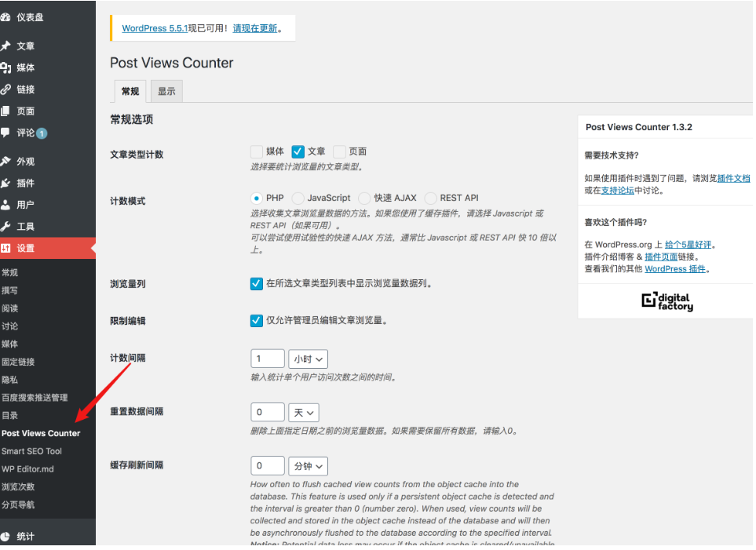Open the 目录 submenu item
Viewport: 756px width, 550px height.
[9, 416]
